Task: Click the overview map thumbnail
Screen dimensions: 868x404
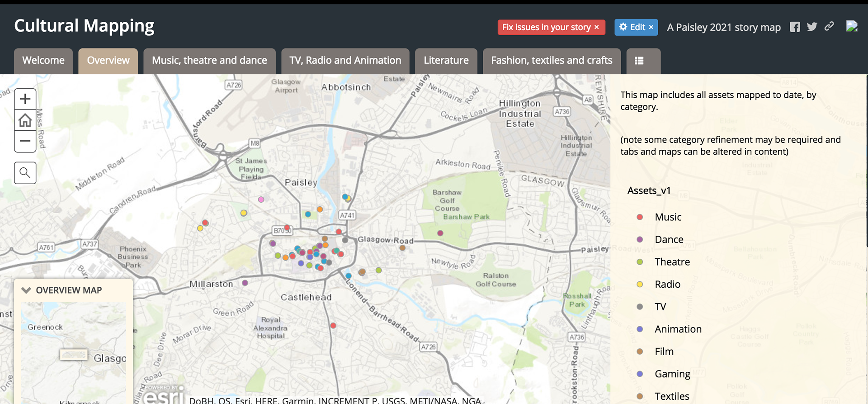Action: pyautogui.click(x=74, y=353)
